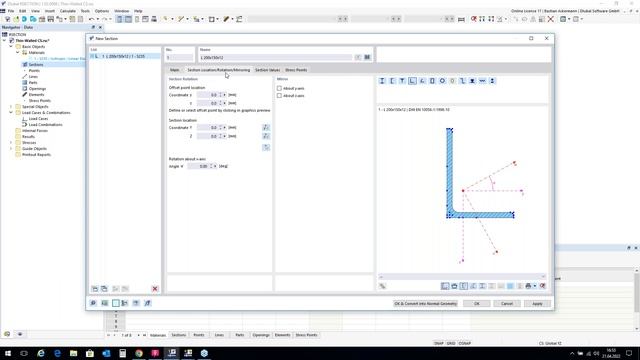The width and height of the screenshot is (640, 360).
Task: Click the third pick icon below Coordinate Z
Action: click(x=266, y=147)
